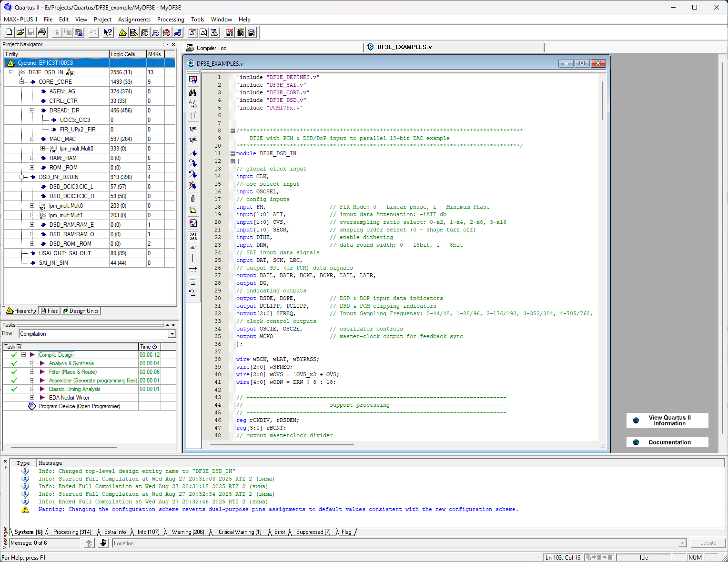Collapse the DSD_IN:_DSDIN tree node
Image resolution: width=728 pixels, height=562 pixels.
21,177
